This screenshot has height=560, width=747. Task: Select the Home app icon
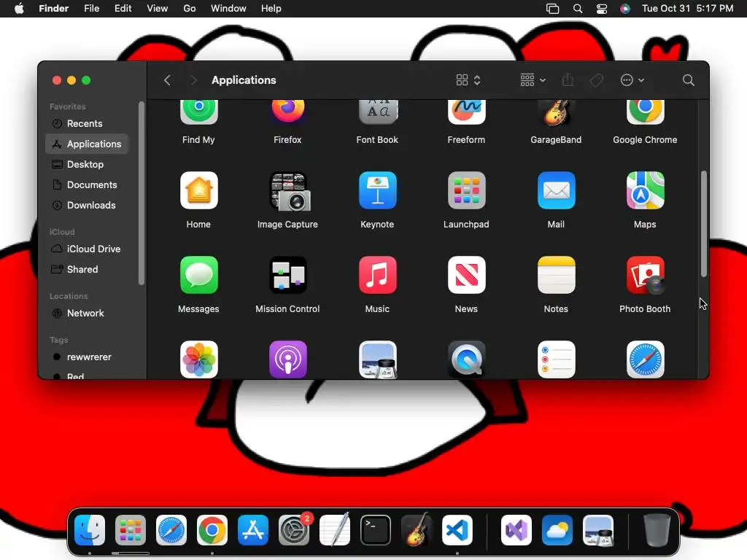coord(198,190)
